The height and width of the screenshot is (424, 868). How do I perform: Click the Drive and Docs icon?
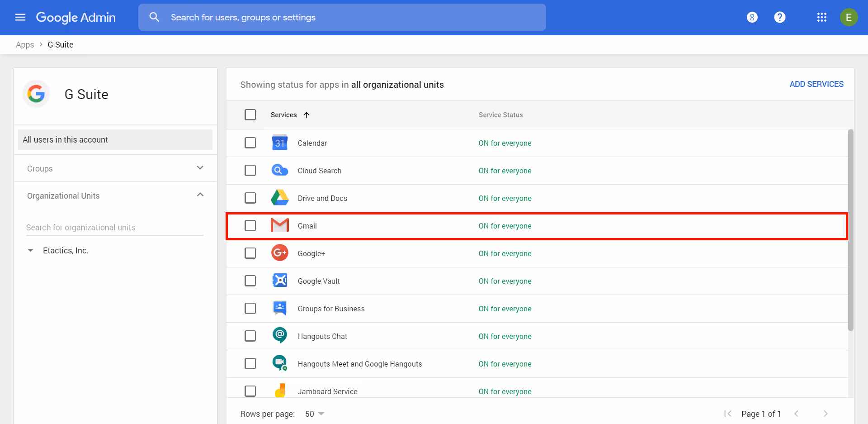(280, 198)
